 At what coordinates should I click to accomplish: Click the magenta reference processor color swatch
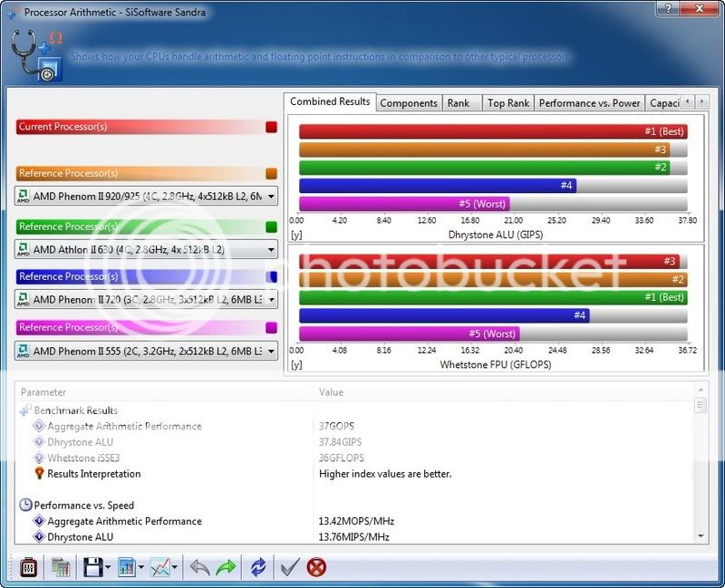[x=271, y=327]
